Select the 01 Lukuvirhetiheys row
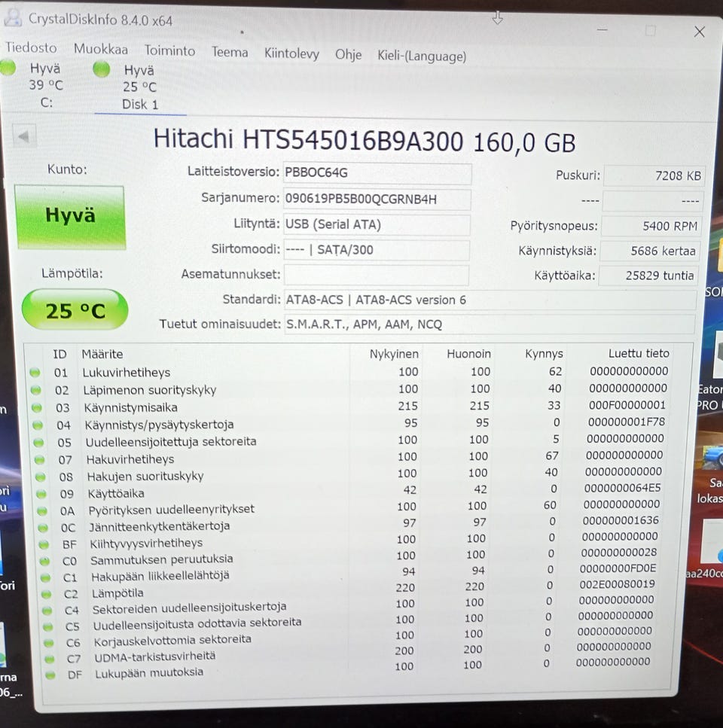Image resolution: width=723 pixels, height=728 pixels. coord(349,372)
